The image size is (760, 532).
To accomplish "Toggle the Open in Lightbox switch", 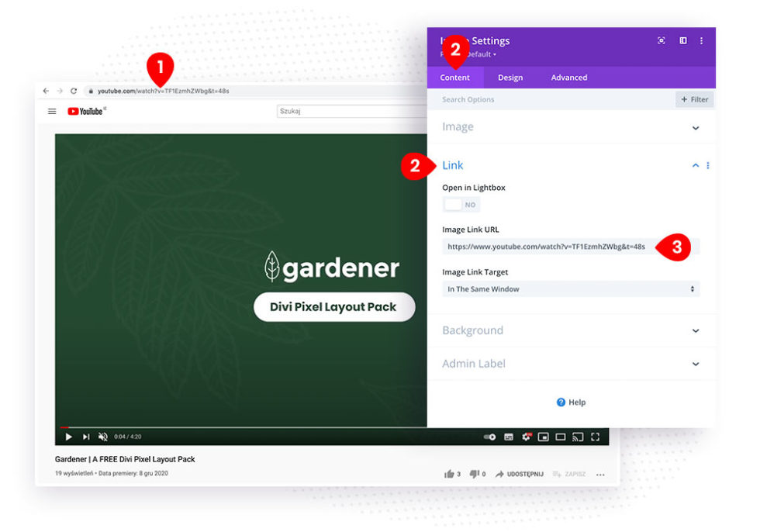I will pos(461,204).
